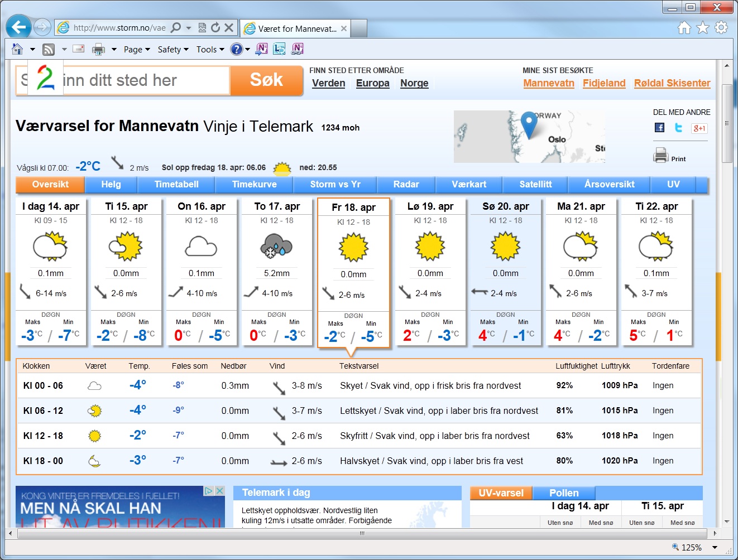Select the Radar tab
Viewport: 738px width, 560px height.
click(406, 184)
